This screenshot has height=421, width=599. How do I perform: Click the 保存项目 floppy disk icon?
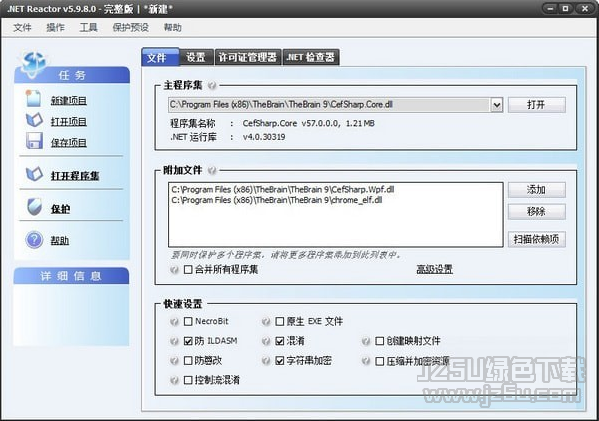34,141
